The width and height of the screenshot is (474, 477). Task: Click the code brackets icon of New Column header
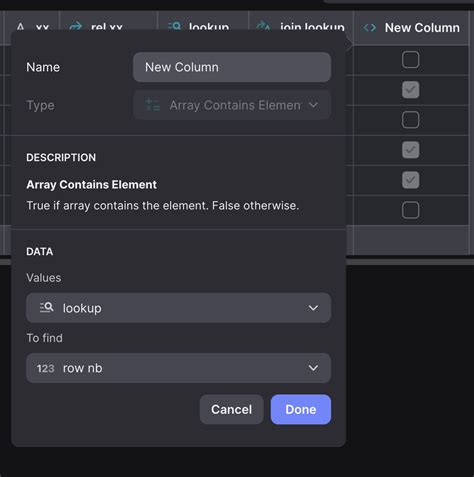(370, 28)
